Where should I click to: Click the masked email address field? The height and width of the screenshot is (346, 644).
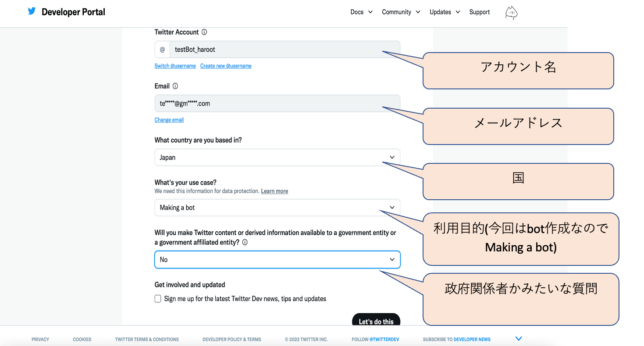(x=278, y=103)
